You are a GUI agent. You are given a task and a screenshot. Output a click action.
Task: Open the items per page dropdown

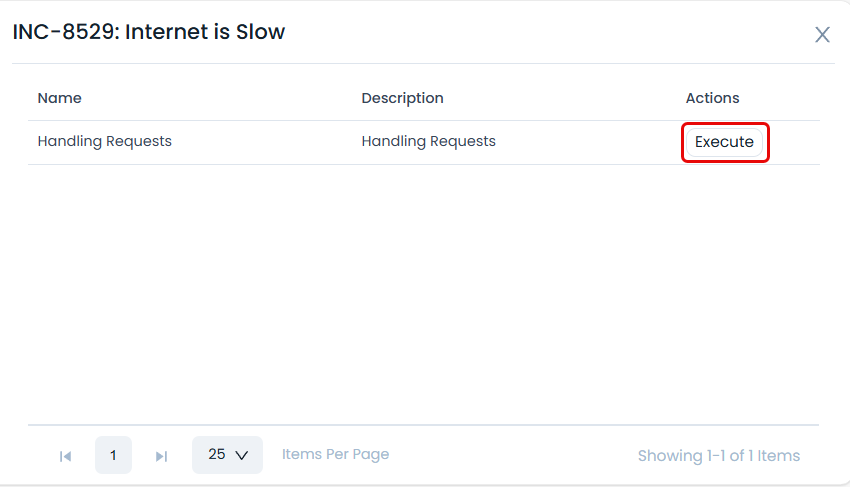point(227,455)
